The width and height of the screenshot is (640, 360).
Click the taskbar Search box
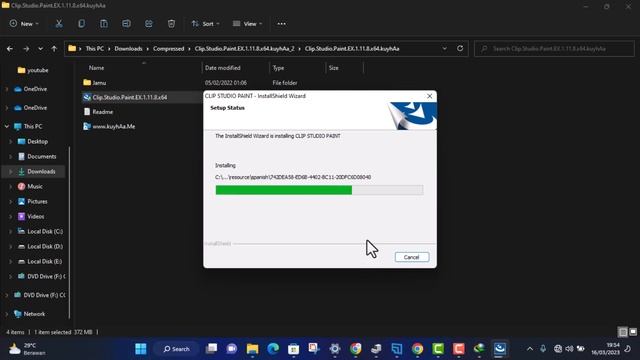click(x=177, y=349)
